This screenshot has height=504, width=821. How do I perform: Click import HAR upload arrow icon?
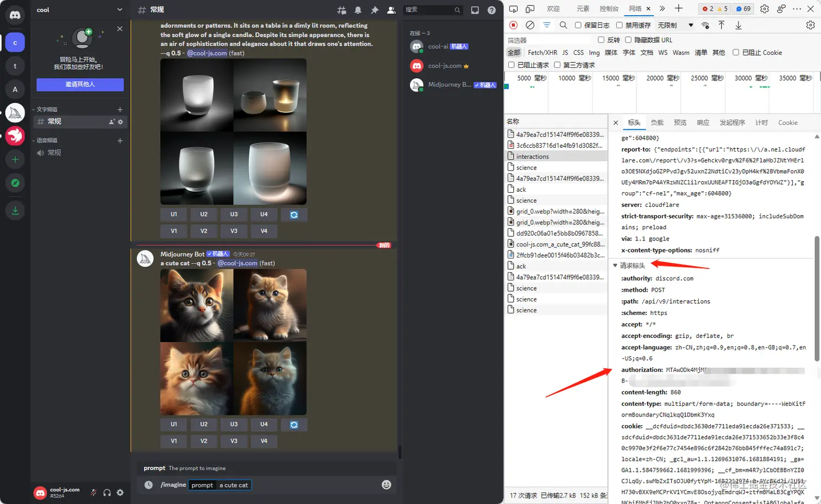pyautogui.click(x=722, y=25)
